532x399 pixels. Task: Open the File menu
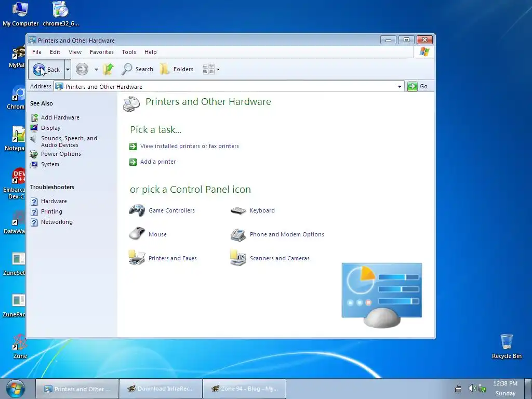[x=37, y=52]
